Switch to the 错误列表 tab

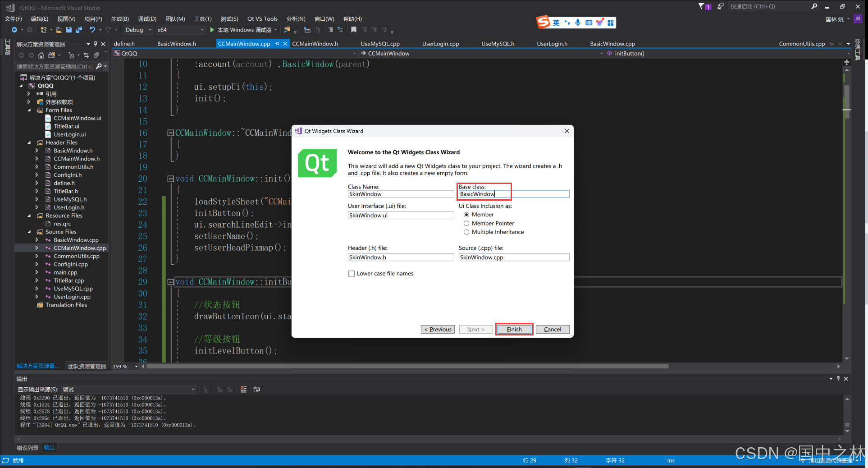tap(27, 448)
